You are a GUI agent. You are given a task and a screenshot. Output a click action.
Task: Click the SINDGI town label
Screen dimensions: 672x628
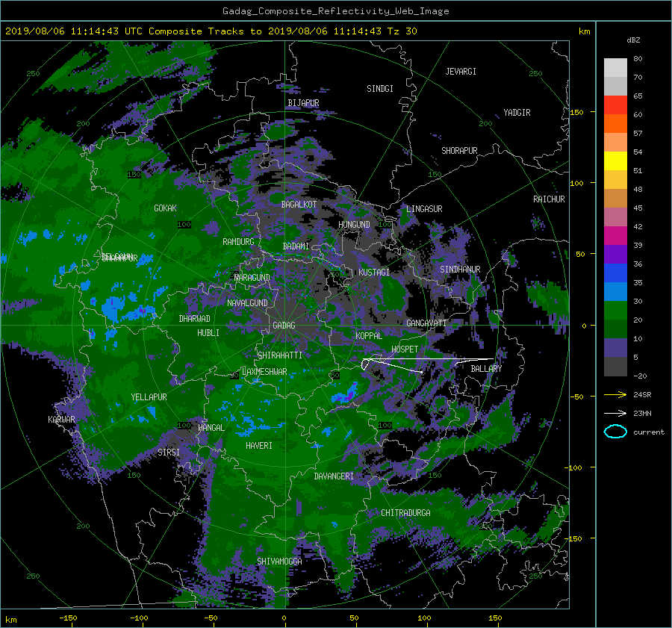(x=380, y=89)
